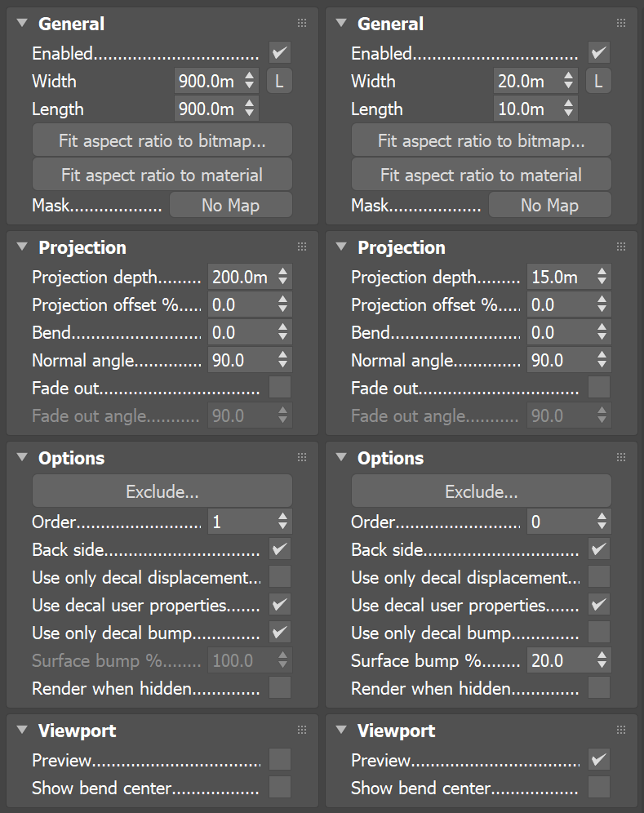The image size is (644, 813).
Task: Open the right Mask No Map slot
Action: pyautogui.click(x=549, y=205)
